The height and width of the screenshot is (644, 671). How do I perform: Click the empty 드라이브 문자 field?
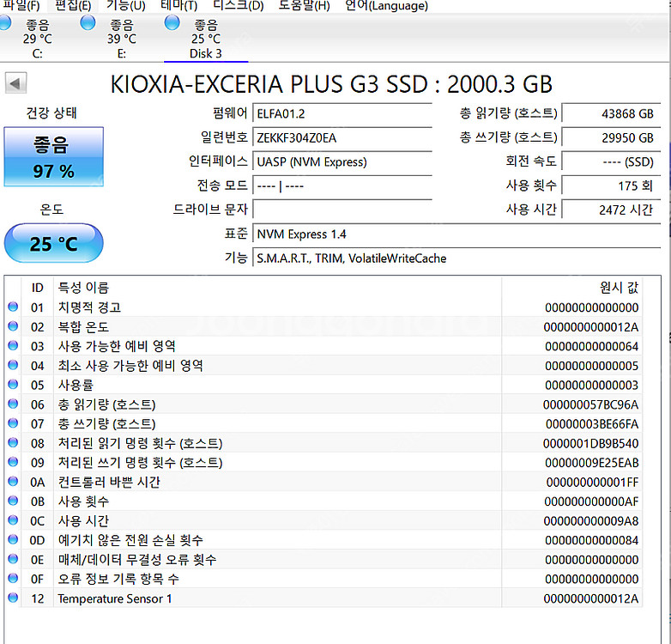(x=342, y=210)
